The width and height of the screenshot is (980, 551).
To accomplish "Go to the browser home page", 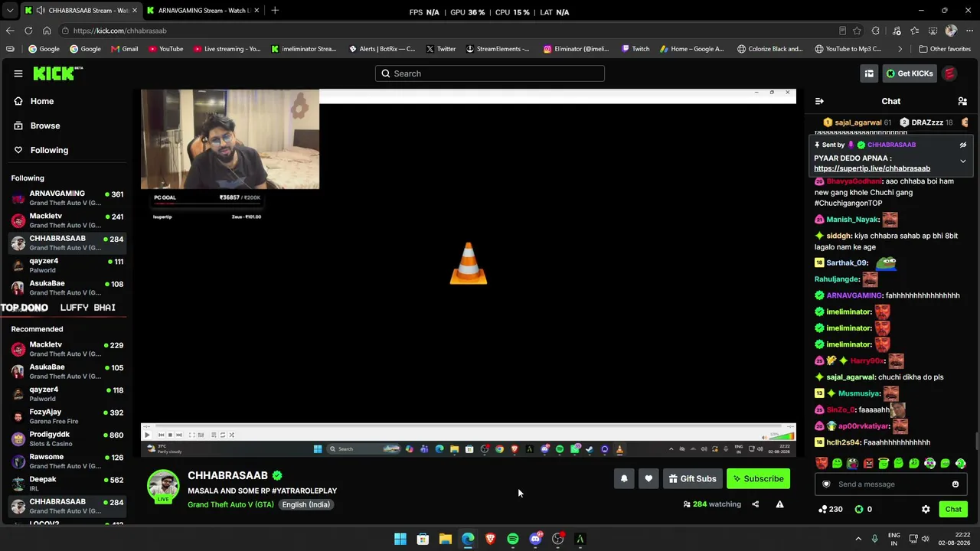I will click(47, 31).
